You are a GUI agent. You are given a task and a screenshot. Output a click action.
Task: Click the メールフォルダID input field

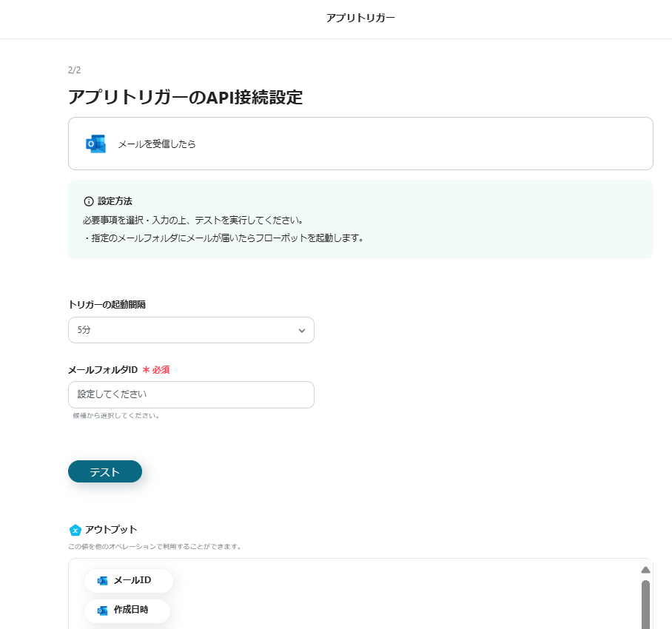(x=191, y=394)
